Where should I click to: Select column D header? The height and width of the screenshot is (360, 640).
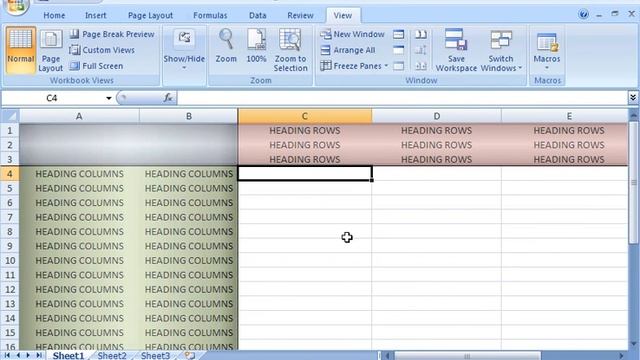pyautogui.click(x=437, y=116)
